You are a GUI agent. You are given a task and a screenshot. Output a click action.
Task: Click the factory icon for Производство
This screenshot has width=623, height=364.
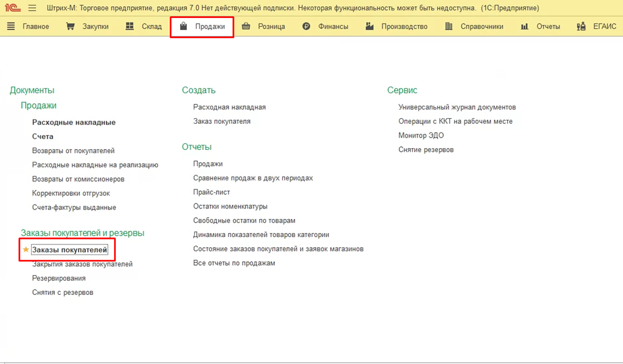point(369,27)
